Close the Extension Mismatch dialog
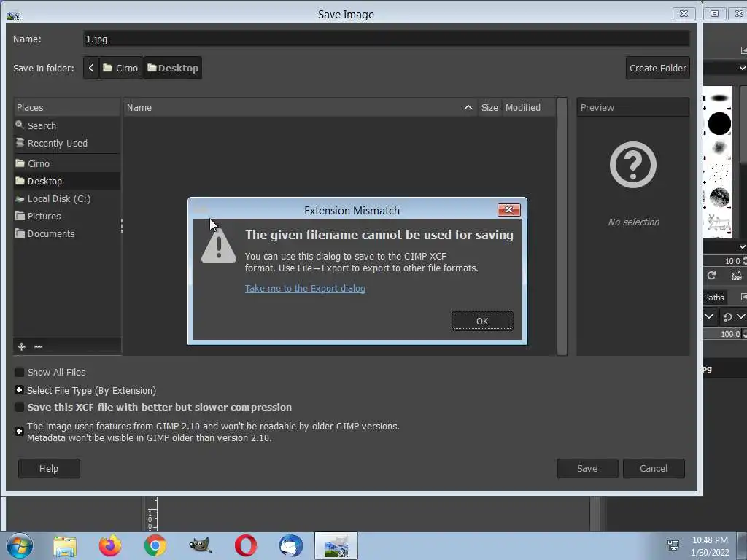 (508, 209)
